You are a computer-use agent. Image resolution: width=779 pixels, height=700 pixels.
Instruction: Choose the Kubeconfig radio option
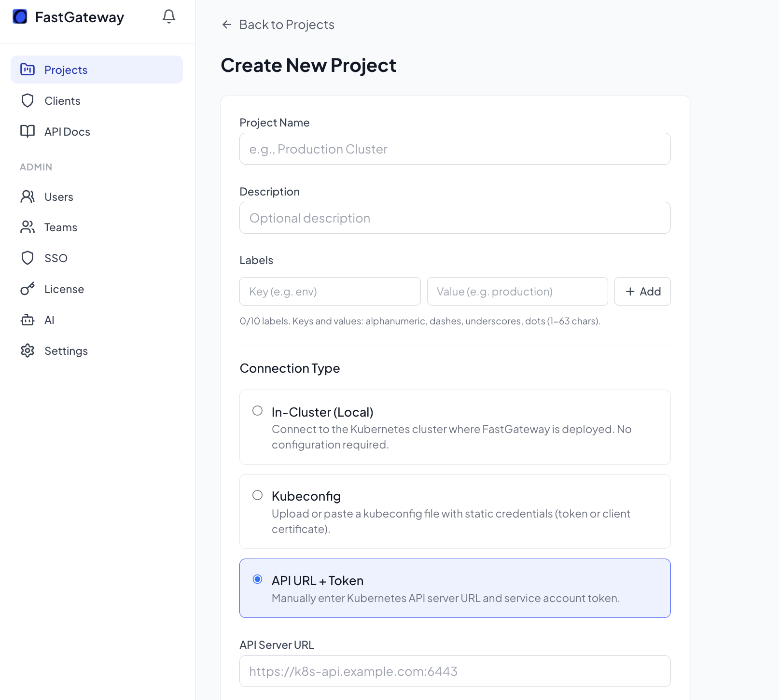[x=258, y=495]
